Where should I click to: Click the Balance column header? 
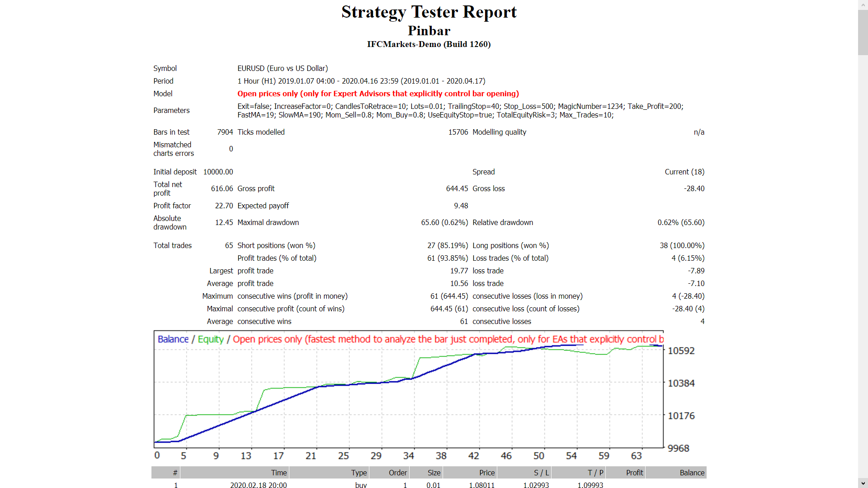693,472
